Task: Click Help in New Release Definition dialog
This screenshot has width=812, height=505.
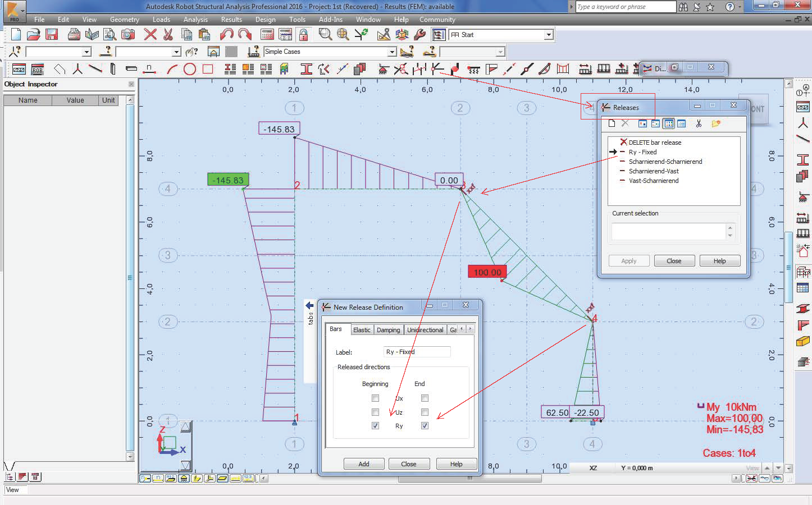Action: coord(457,464)
